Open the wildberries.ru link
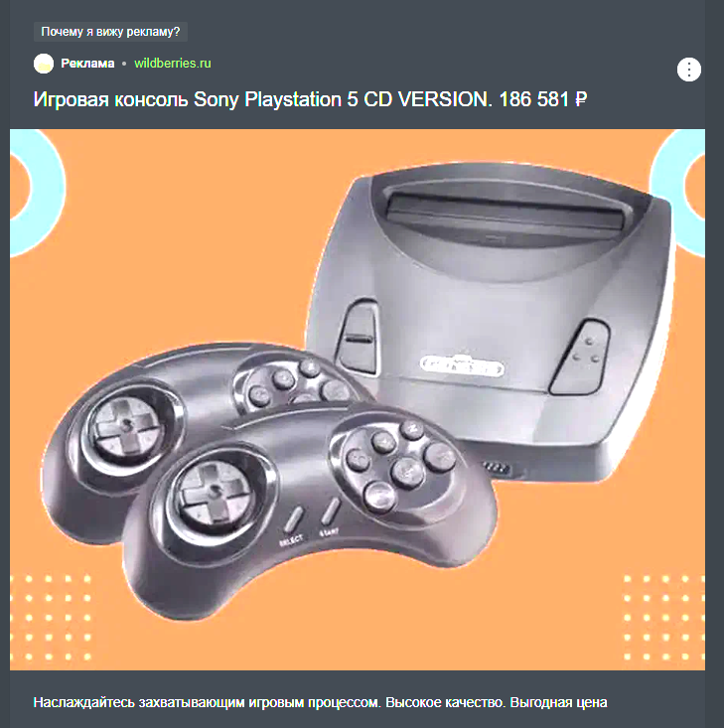Image resolution: width=724 pixels, height=728 pixels. tap(172, 64)
